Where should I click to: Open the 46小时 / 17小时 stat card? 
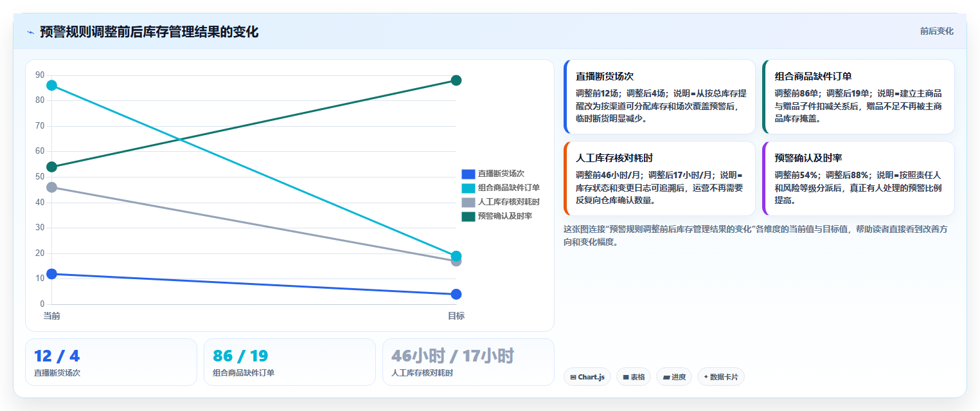click(x=468, y=362)
